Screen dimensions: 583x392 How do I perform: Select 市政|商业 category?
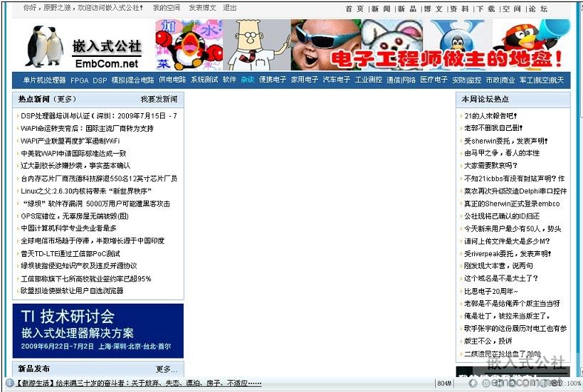[500, 80]
